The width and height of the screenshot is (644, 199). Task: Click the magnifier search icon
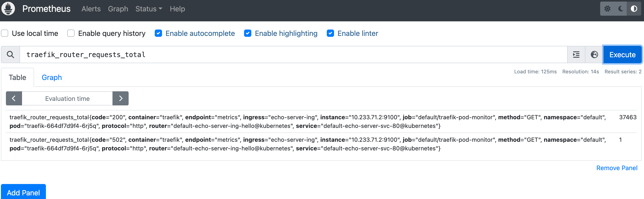pyautogui.click(x=10, y=55)
